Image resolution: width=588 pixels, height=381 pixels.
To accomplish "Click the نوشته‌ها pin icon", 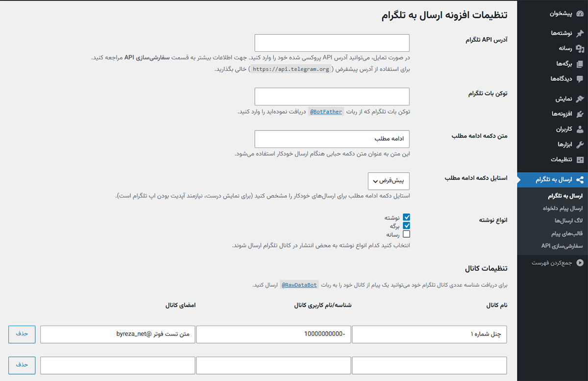I will pos(580,33).
